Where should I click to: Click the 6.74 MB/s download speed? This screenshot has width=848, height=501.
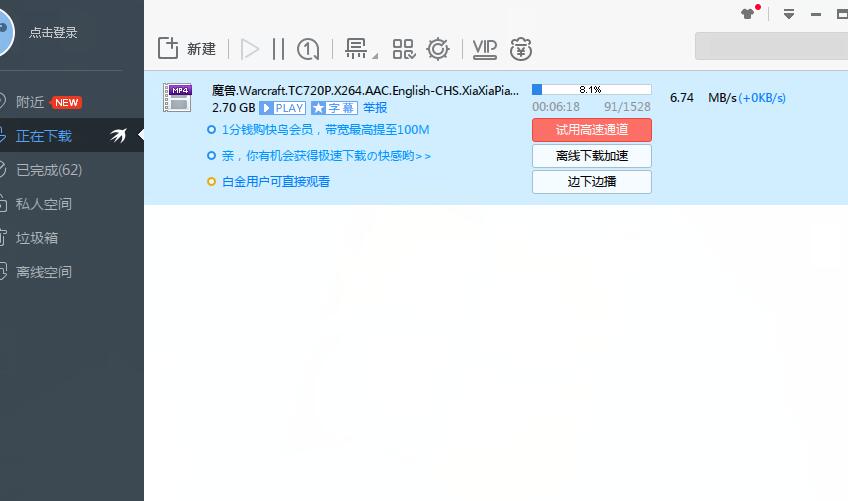click(x=703, y=98)
